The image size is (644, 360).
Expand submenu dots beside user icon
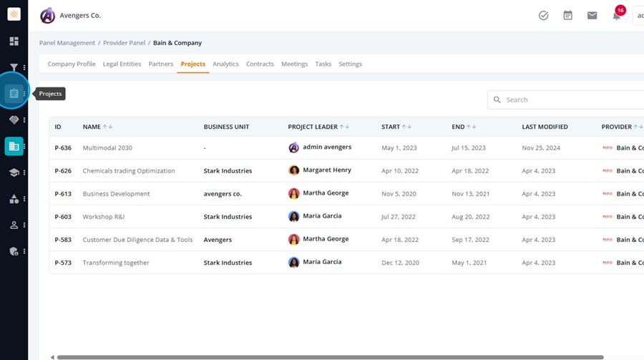[24, 225]
